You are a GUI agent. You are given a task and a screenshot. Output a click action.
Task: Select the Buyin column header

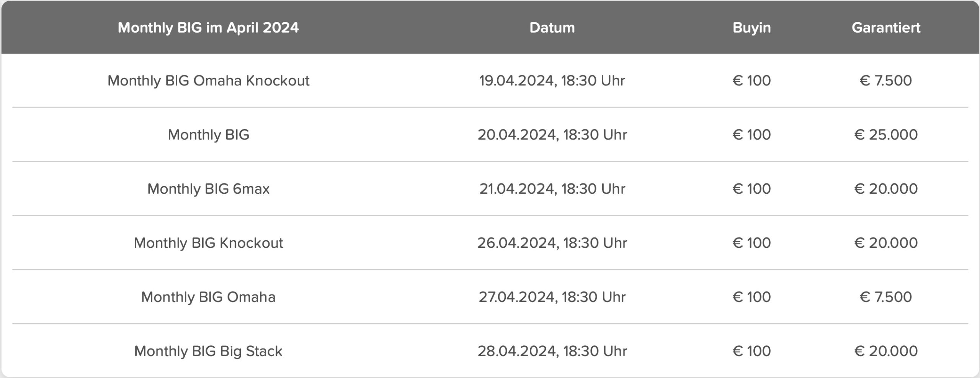click(751, 28)
